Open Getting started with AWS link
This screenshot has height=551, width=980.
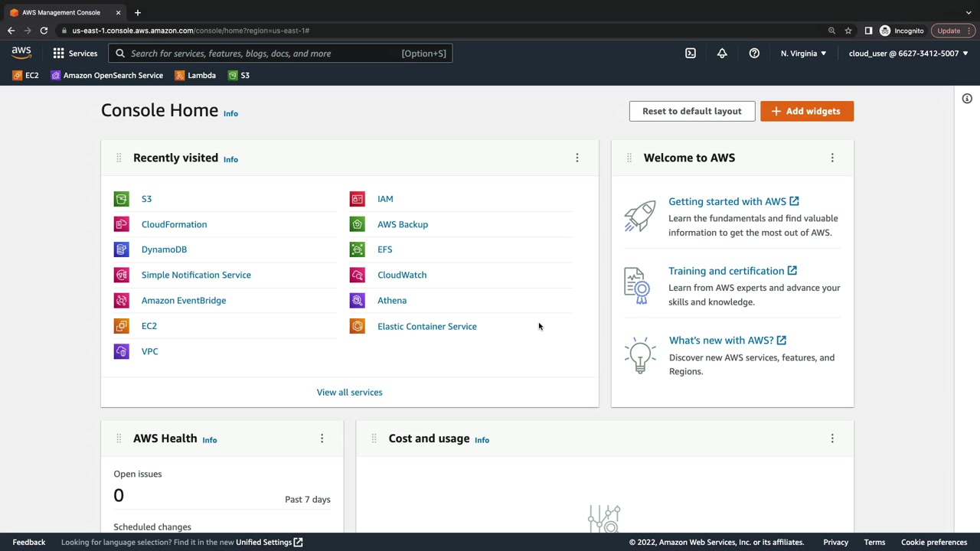[x=733, y=201]
